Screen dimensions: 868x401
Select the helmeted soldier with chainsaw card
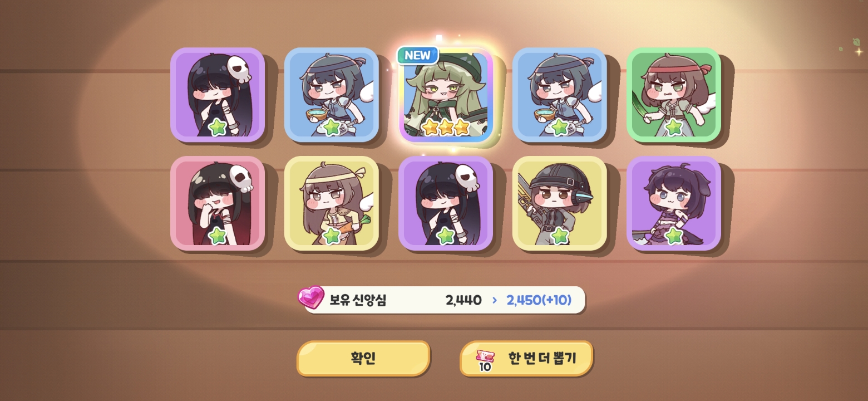[560, 203]
